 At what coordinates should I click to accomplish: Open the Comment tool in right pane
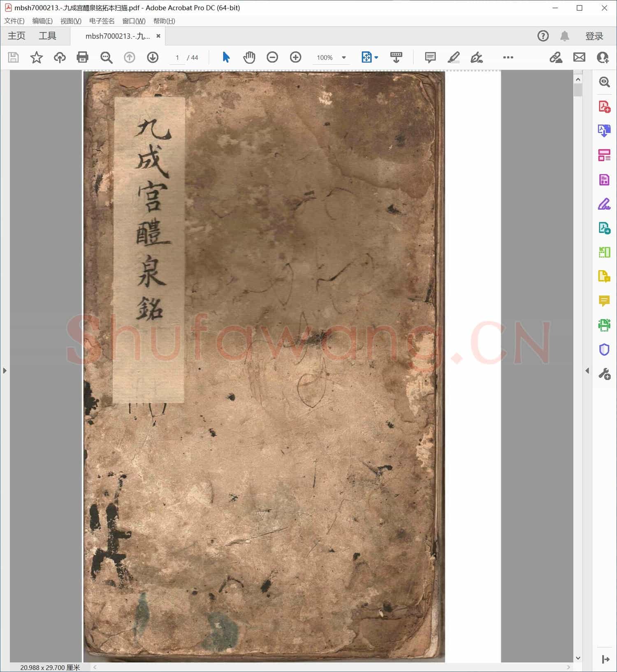tap(604, 301)
